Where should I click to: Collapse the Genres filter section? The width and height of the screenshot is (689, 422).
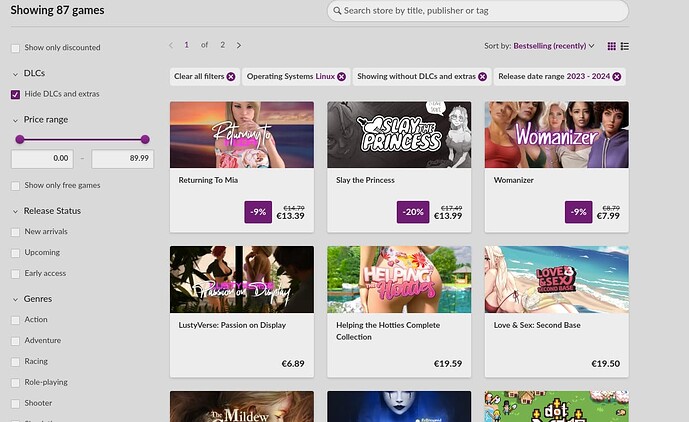[x=15, y=299]
